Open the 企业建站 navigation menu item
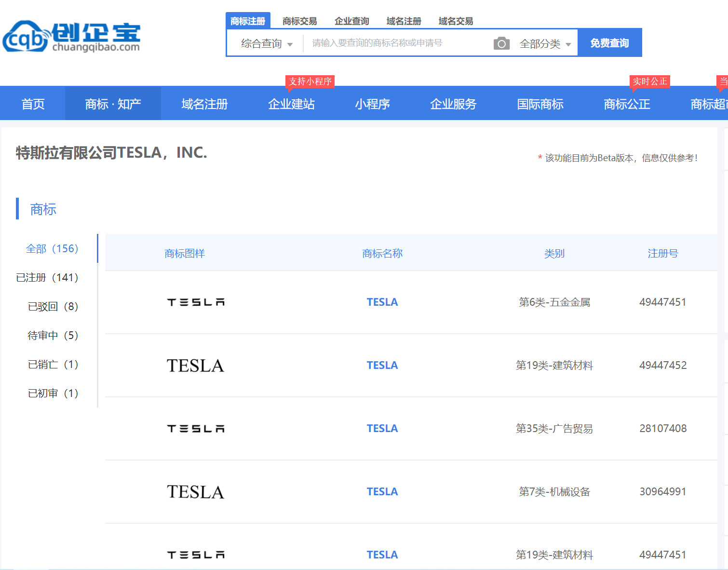 (x=291, y=104)
